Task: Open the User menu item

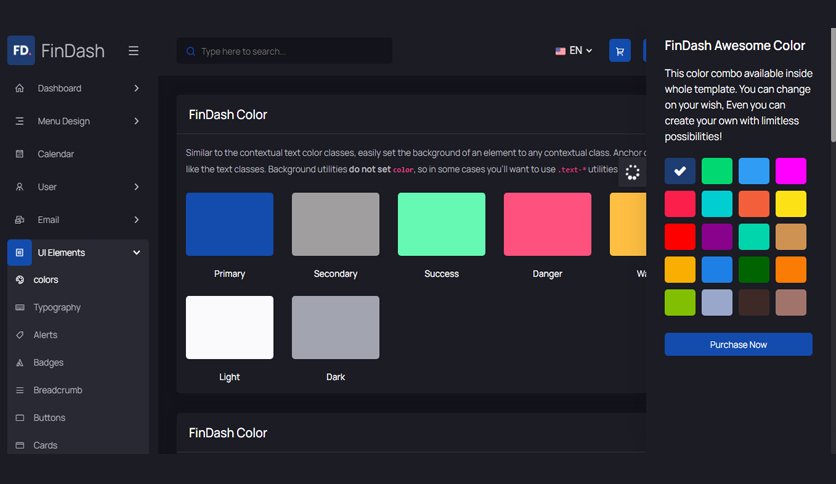Action: point(78,187)
